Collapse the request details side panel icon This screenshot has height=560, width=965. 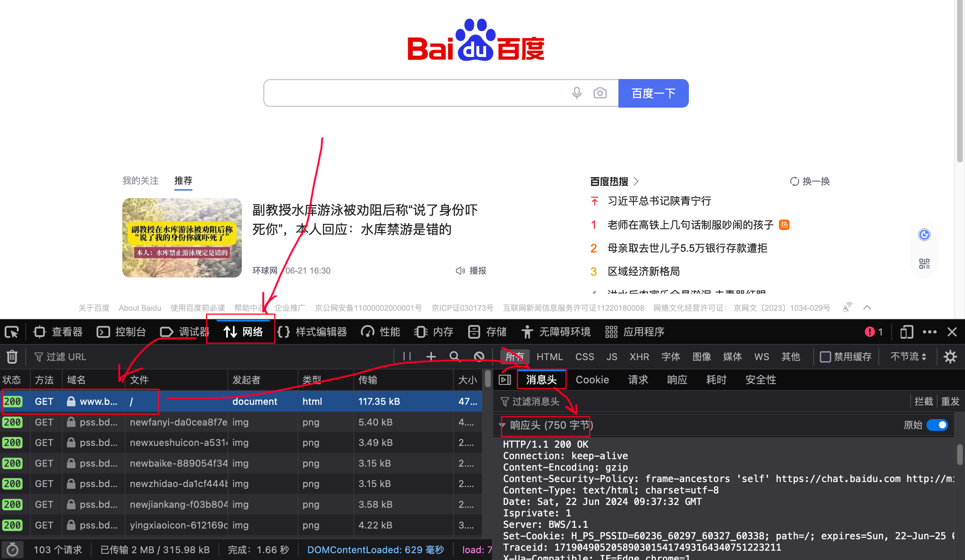505,379
